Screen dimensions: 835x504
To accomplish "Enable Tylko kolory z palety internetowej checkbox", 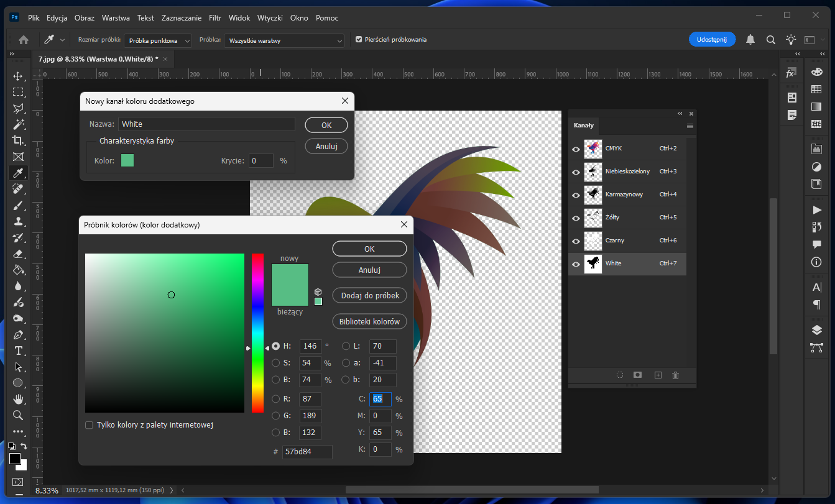I will pos(89,425).
